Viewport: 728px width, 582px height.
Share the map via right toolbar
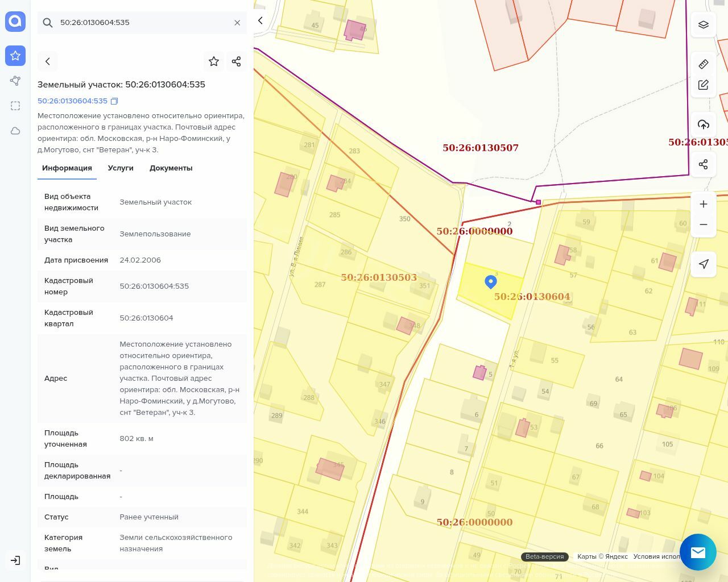pos(704,164)
